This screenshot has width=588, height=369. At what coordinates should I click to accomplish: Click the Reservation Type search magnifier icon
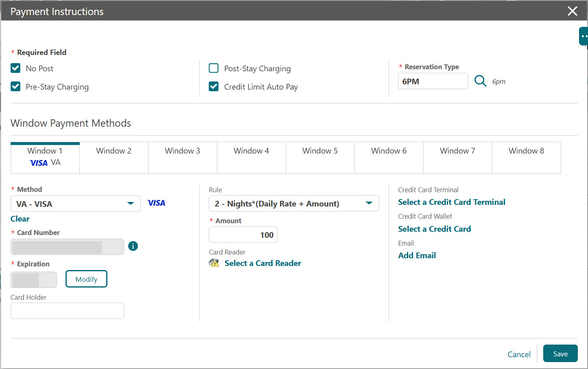click(480, 81)
